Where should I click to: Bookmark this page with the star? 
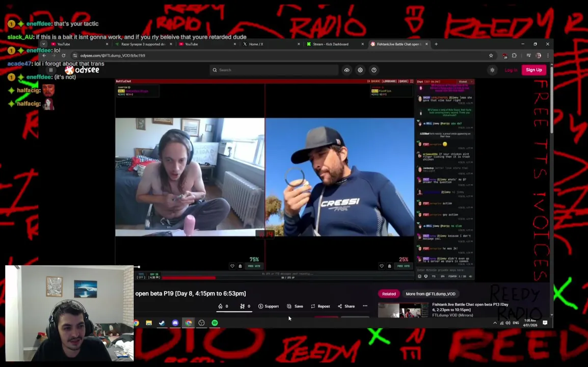pyautogui.click(x=491, y=56)
